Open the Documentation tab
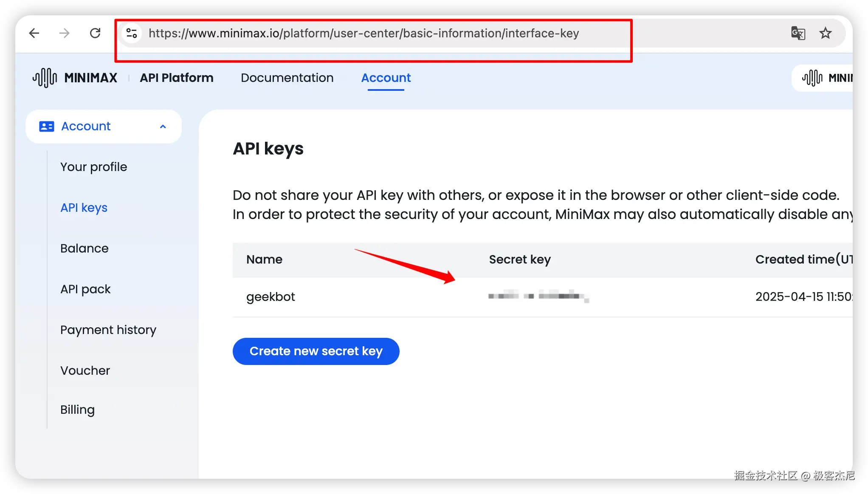Screen dimensions: 868x494 tap(287, 78)
